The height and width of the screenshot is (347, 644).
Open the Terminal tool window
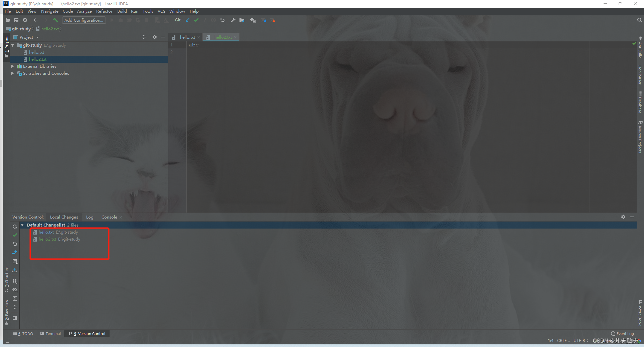coord(51,334)
